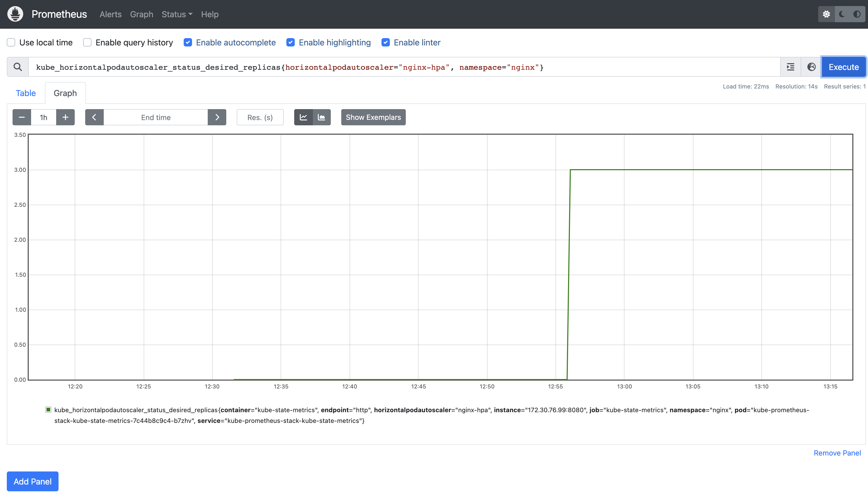868x496 pixels.
Task: Switch to light theme sun icon
Action: click(826, 14)
